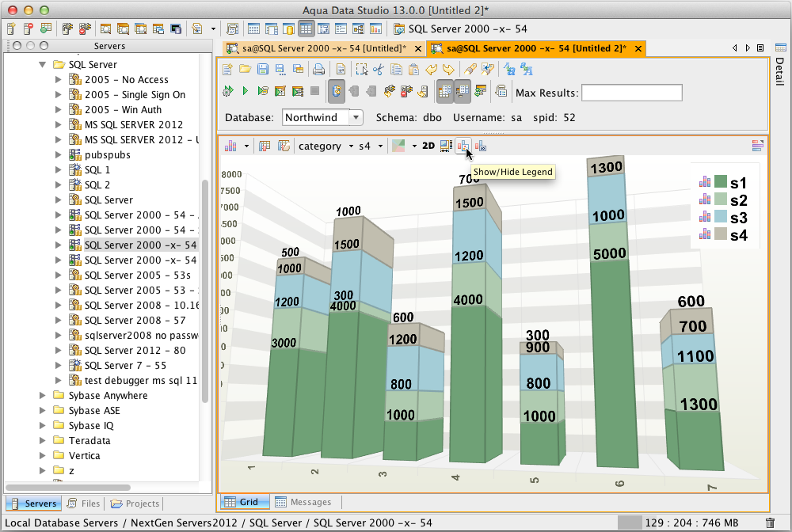
Task: Click the selection marquee icon in the editor toolbar
Action: click(x=362, y=69)
